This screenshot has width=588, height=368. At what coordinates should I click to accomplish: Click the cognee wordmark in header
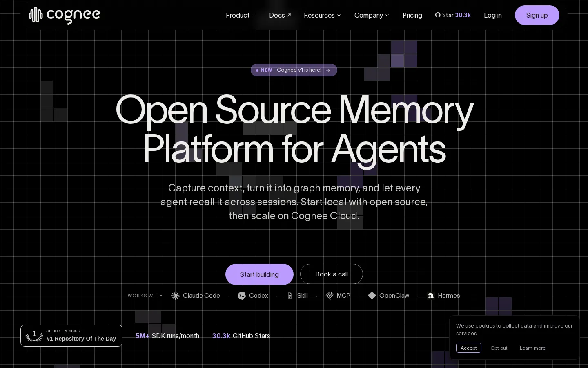click(x=73, y=16)
